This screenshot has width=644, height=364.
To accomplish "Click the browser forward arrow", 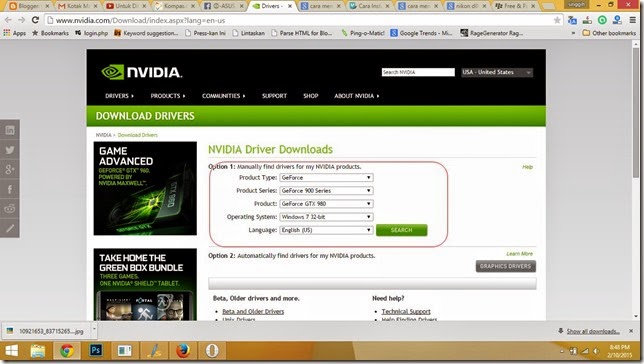I will point(21,20).
